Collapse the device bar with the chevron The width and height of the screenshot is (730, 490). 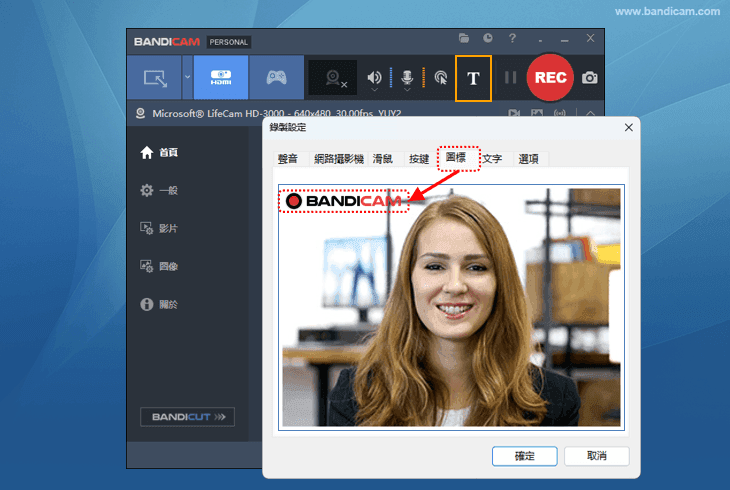point(590,113)
